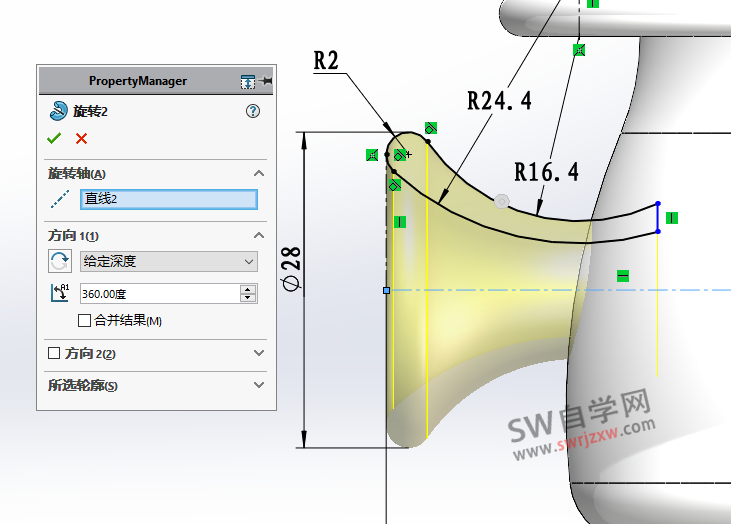Increase angle with the spinner up arrow
The height and width of the screenshot is (524, 731).
[248, 290]
